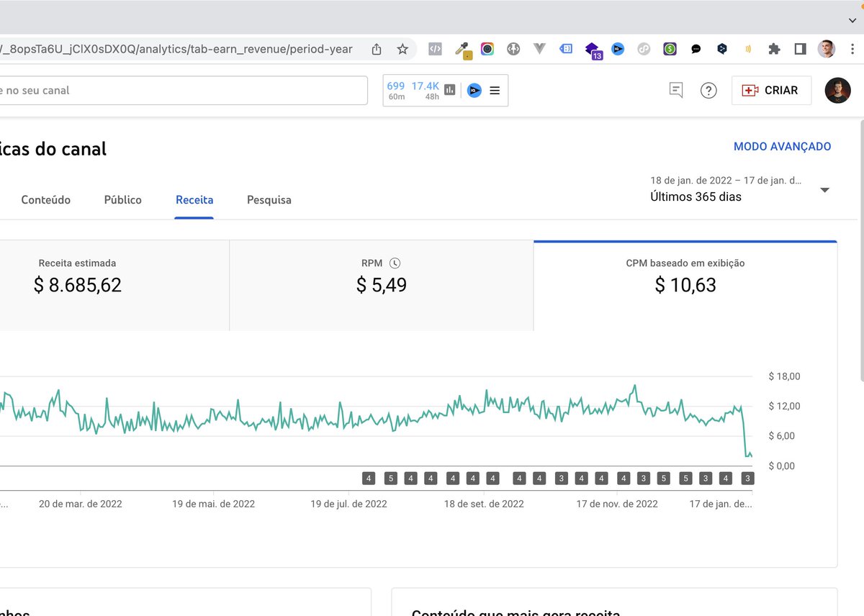This screenshot has height=616, width=864.
Task: Bookmark the page with the star icon
Action: (402, 49)
